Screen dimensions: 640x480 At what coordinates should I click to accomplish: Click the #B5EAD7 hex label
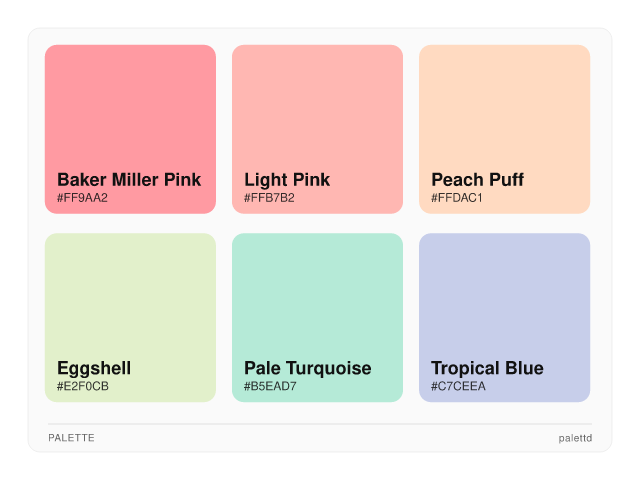tap(270, 386)
